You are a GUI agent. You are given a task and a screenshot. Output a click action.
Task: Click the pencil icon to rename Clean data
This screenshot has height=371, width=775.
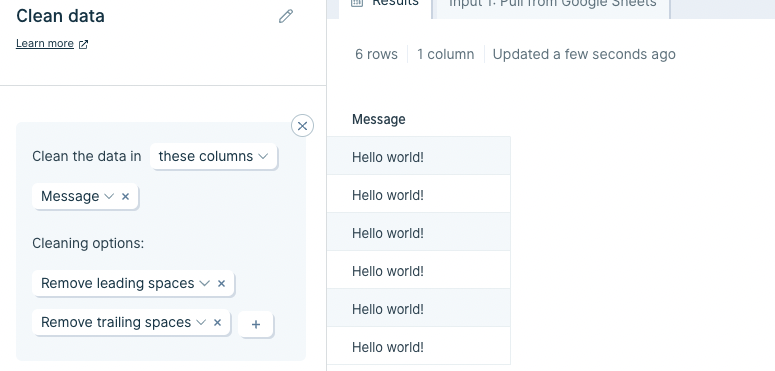coord(286,16)
